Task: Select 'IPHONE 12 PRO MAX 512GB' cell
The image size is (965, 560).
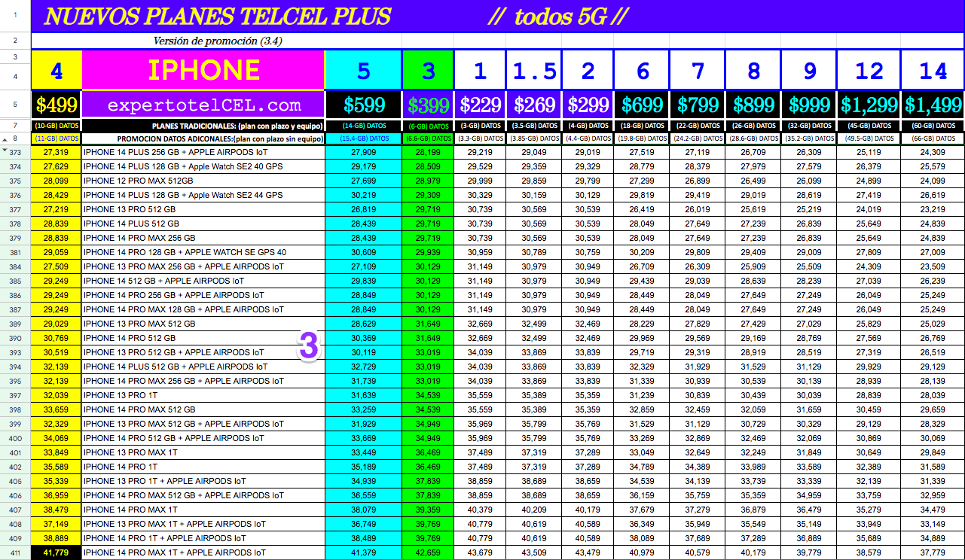Action: click(203, 181)
